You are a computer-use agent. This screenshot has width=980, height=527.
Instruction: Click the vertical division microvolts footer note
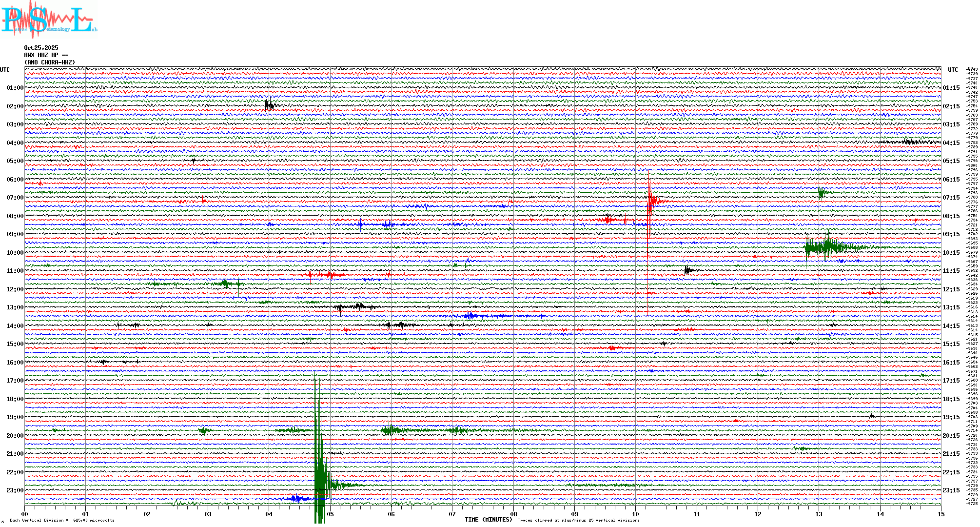(x=62, y=520)
